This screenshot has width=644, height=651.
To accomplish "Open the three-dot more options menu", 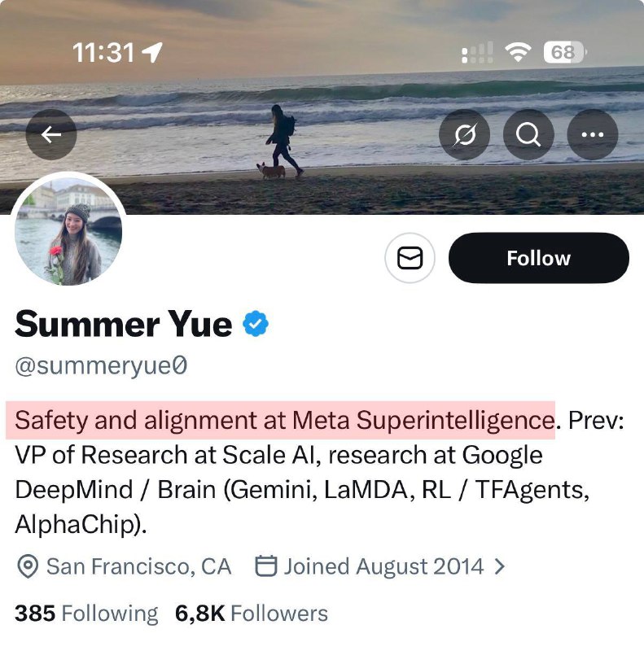I will [x=593, y=134].
